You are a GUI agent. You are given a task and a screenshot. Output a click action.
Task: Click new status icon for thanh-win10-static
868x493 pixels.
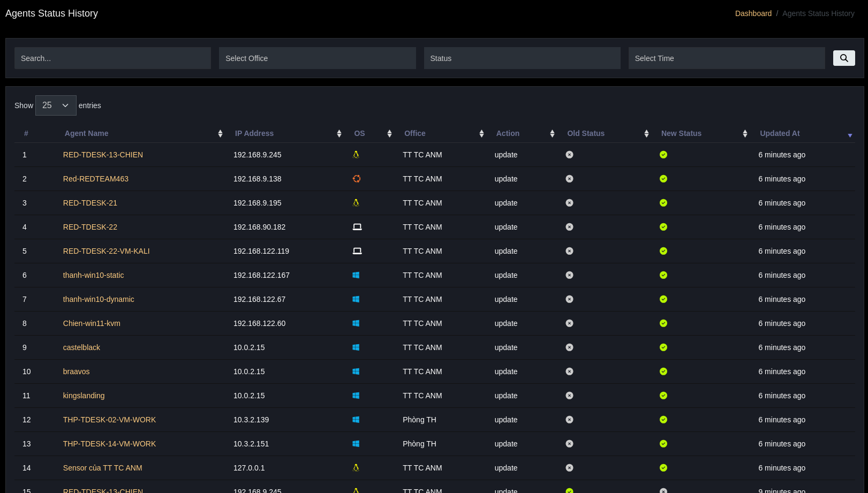click(x=663, y=275)
